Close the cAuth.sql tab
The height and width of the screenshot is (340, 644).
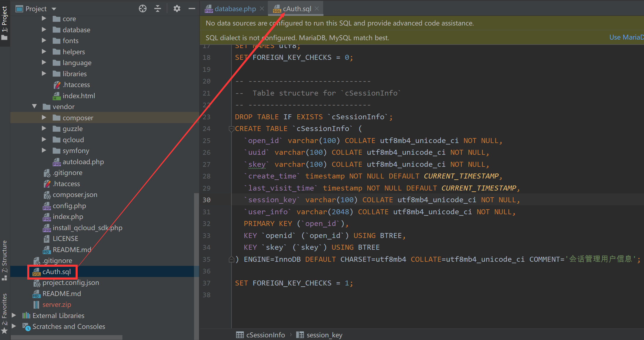tap(317, 9)
